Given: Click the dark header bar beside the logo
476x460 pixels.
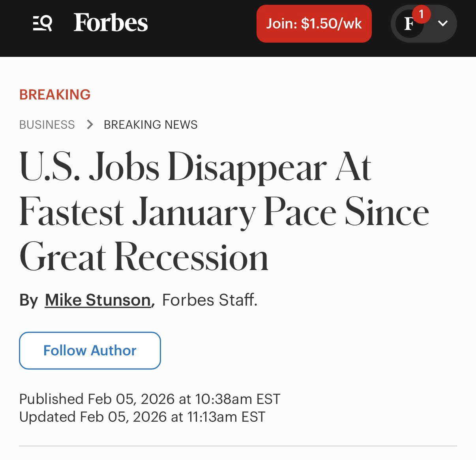Looking at the screenshot, I should 201,24.
